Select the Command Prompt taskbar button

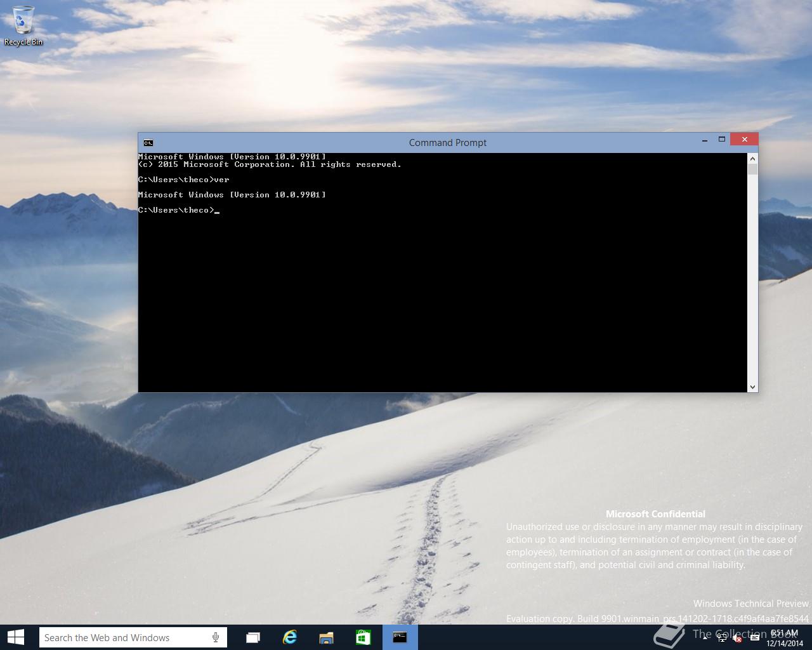(x=400, y=637)
